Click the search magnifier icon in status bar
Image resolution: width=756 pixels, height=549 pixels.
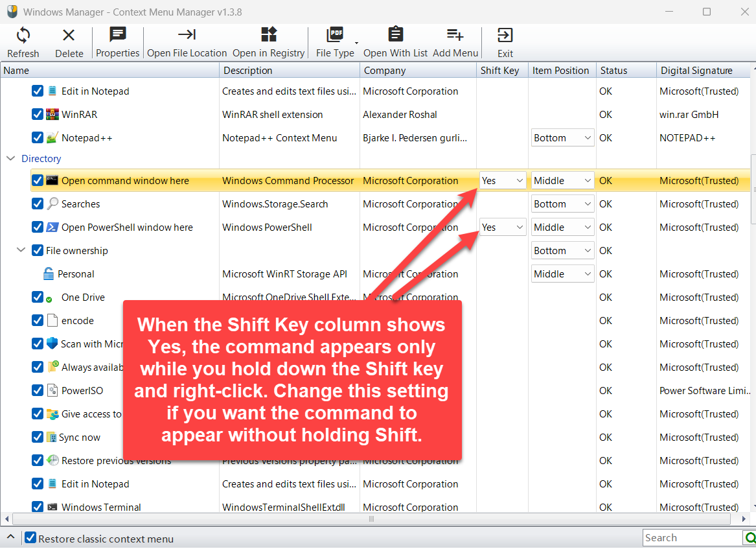(x=750, y=537)
